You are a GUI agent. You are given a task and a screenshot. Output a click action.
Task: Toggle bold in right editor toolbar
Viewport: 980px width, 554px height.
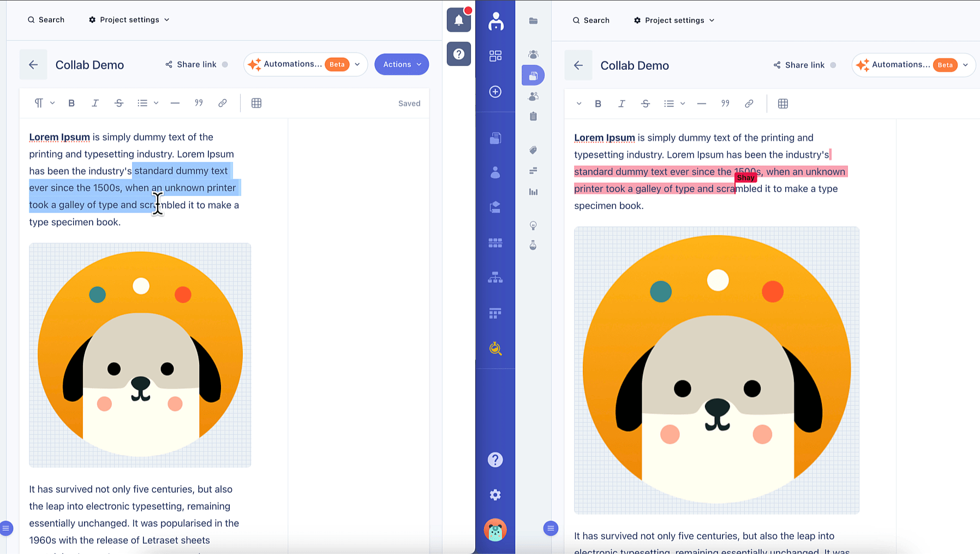tap(598, 104)
